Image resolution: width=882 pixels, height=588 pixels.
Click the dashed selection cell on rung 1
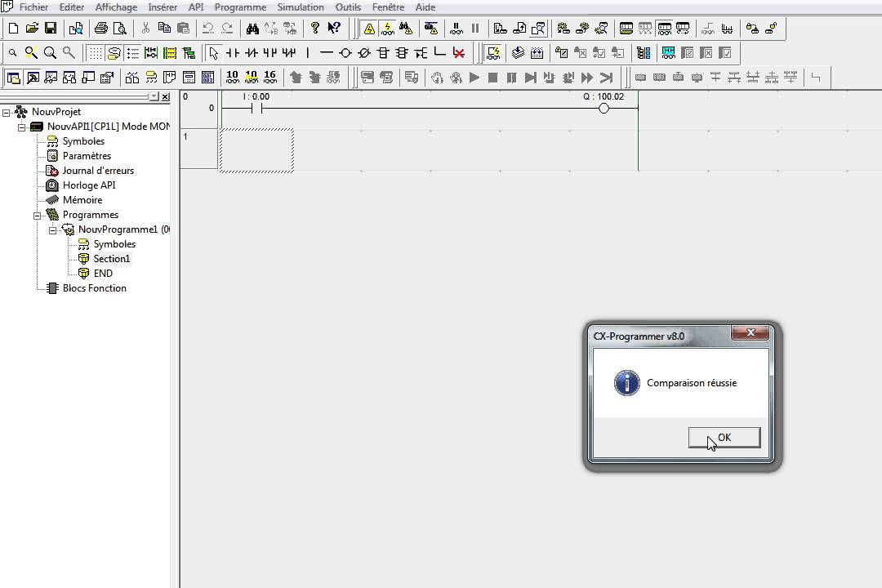pos(256,150)
